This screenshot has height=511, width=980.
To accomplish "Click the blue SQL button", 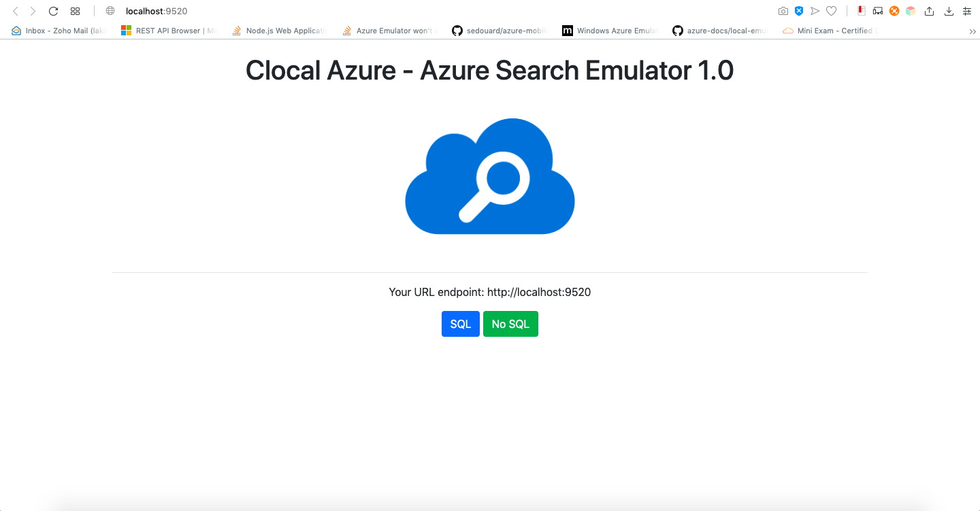I will coord(461,324).
